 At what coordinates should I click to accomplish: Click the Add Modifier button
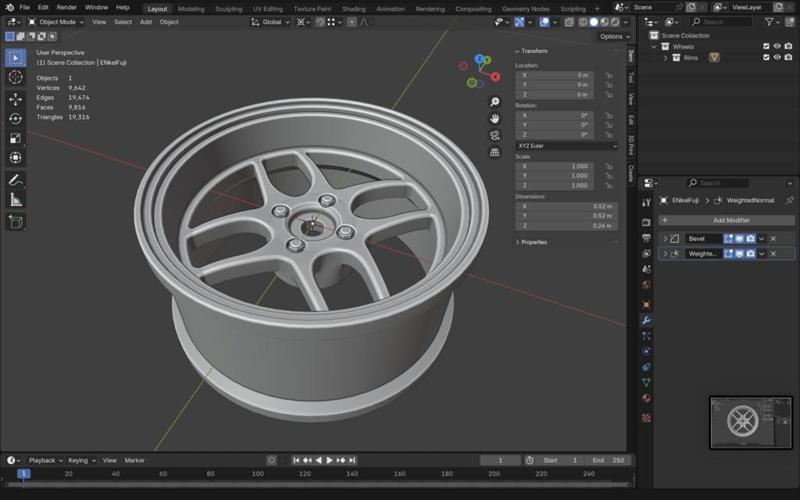730,220
